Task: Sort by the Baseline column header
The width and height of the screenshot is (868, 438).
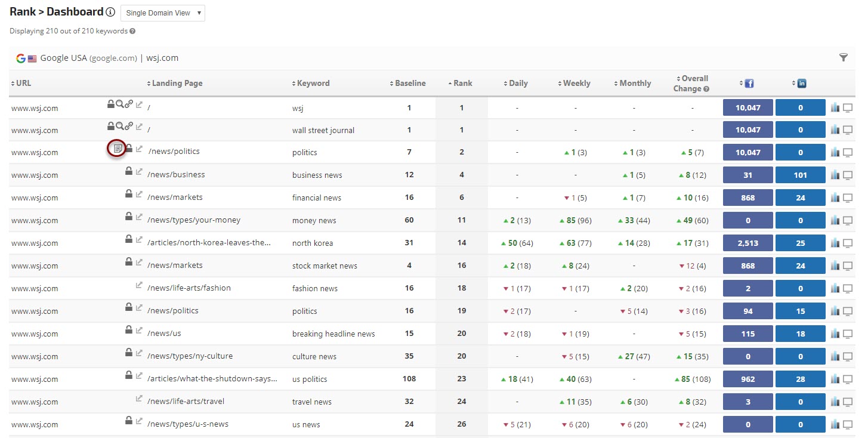Action: (x=408, y=84)
